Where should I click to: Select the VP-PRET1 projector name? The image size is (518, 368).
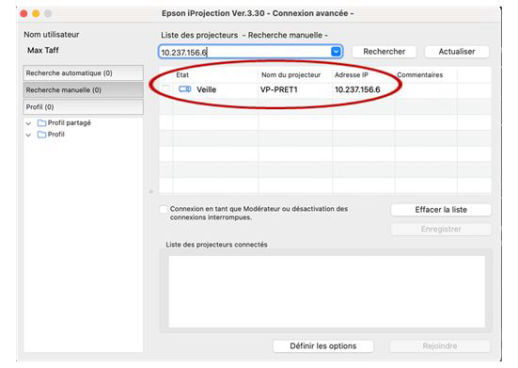(279, 90)
